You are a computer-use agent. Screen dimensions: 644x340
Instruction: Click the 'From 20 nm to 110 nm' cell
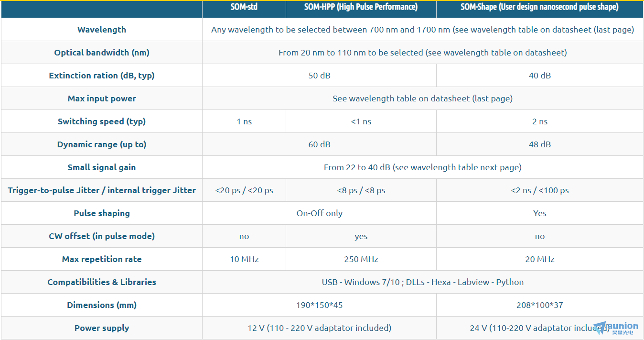point(423,53)
